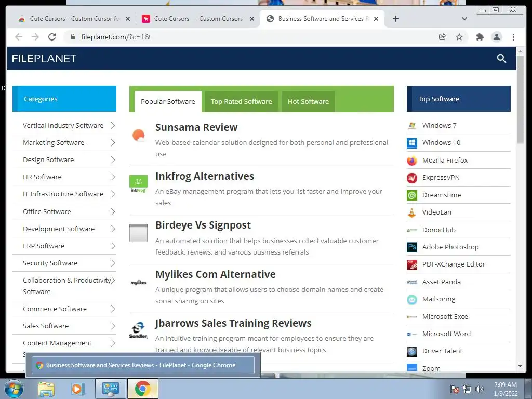Click the mylikes logo icon
Screen dimensions: 532x399
coord(138,282)
